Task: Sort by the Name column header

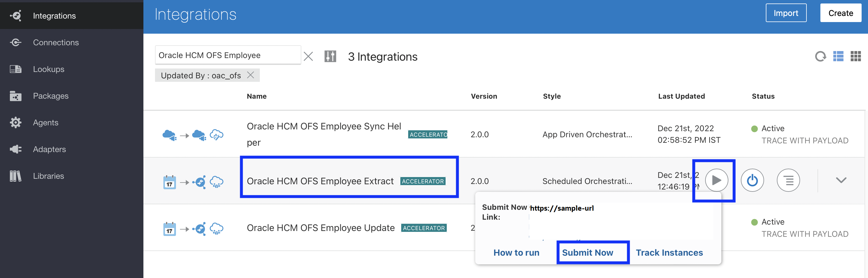Action: coord(256,96)
